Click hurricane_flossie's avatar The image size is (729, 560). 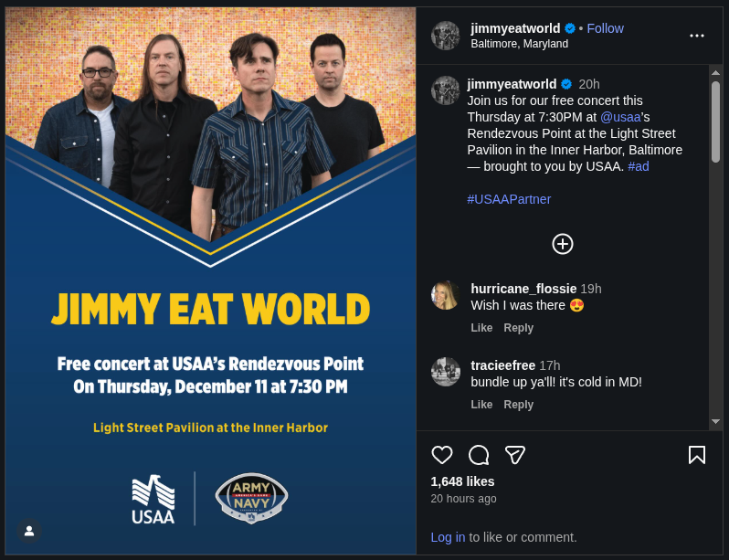tap(446, 295)
